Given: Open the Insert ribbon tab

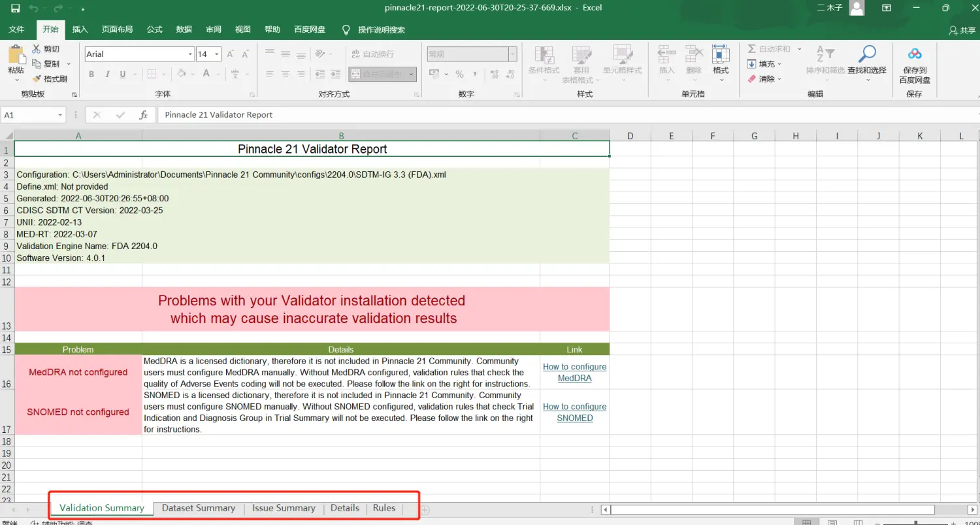Looking at the screenshot, I should click(x=80, y=29).
